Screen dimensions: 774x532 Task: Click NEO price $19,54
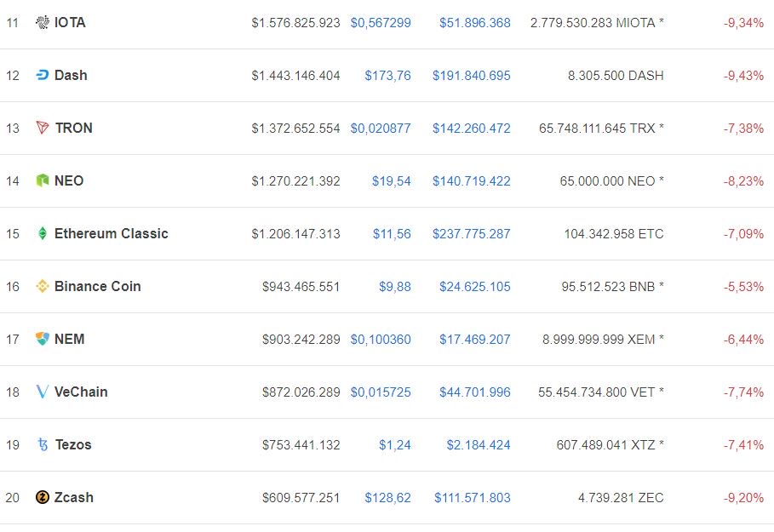[x=392, y=181]
